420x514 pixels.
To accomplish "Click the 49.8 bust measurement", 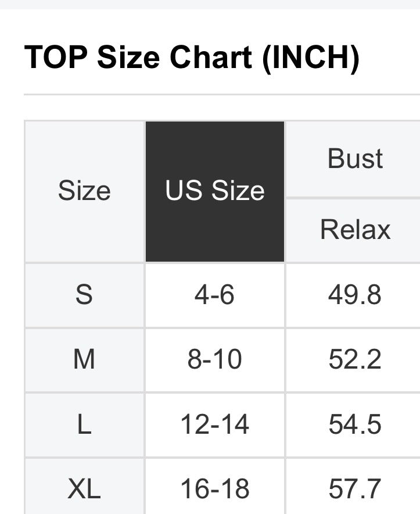I will [x=355, y=295].
